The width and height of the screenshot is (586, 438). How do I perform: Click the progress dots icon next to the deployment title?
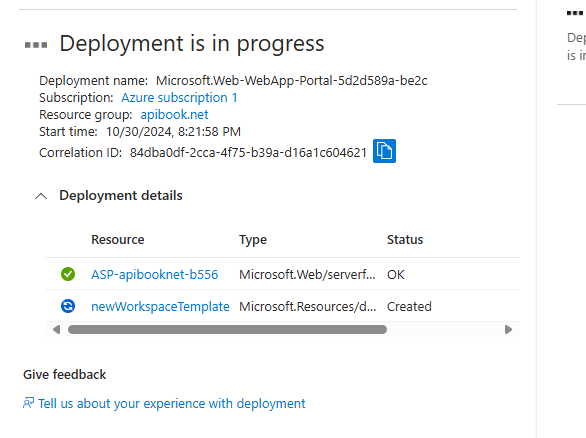pyautogui.click(x=36, y=45)
